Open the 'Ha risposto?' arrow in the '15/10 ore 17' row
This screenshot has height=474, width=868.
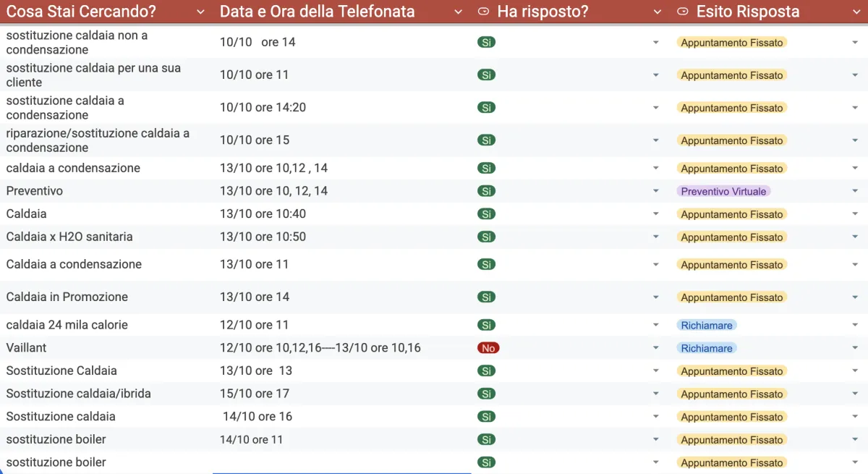656,394
